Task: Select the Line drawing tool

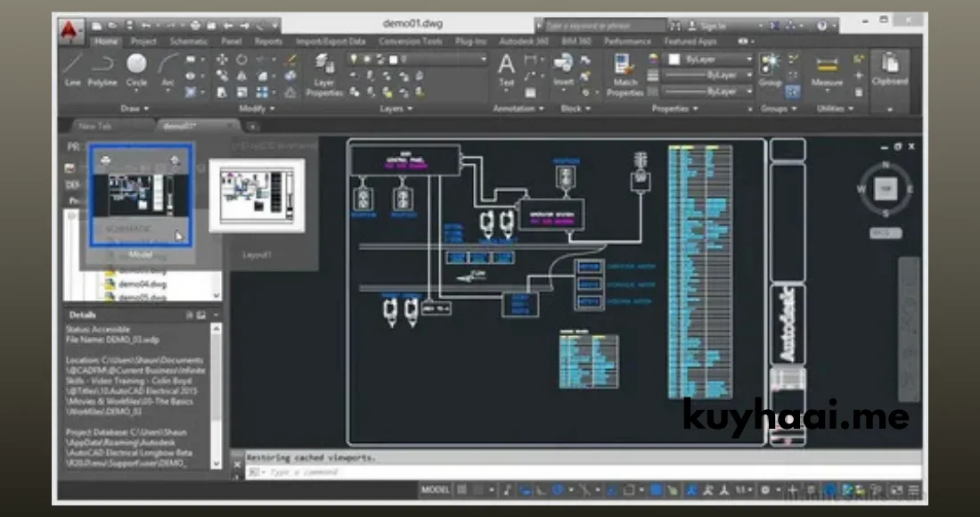Action: point(72,69)
